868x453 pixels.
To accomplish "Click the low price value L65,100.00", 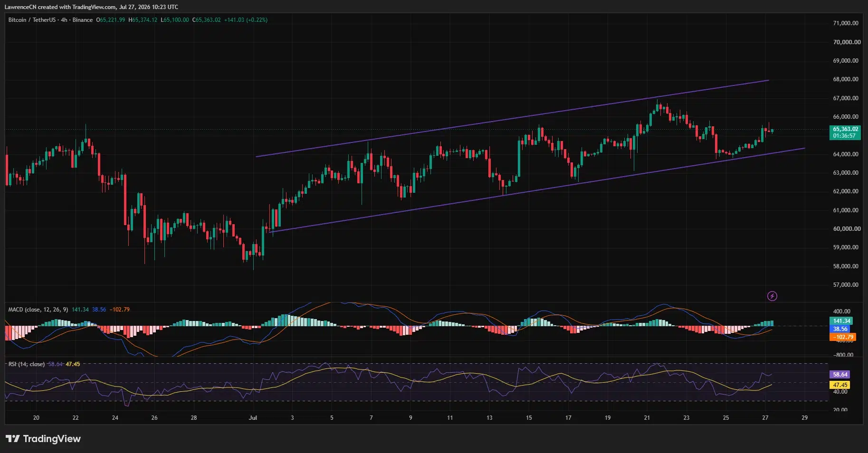I will [175, 20].
